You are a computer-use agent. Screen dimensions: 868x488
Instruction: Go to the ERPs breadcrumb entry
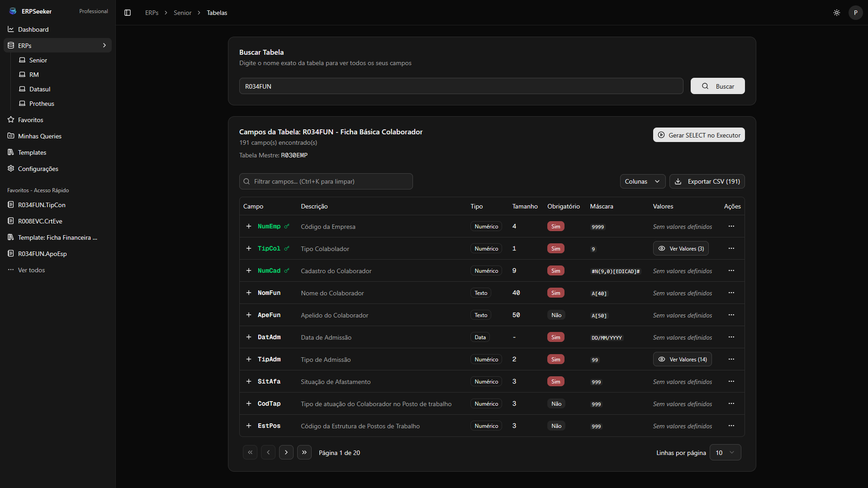point(152,12)
